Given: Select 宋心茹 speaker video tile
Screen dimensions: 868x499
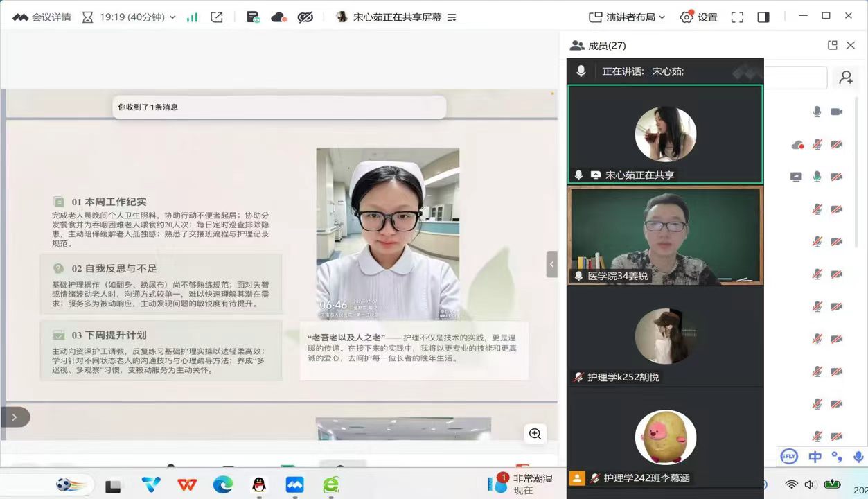Looking at the screenshot, I should point(665,134).
